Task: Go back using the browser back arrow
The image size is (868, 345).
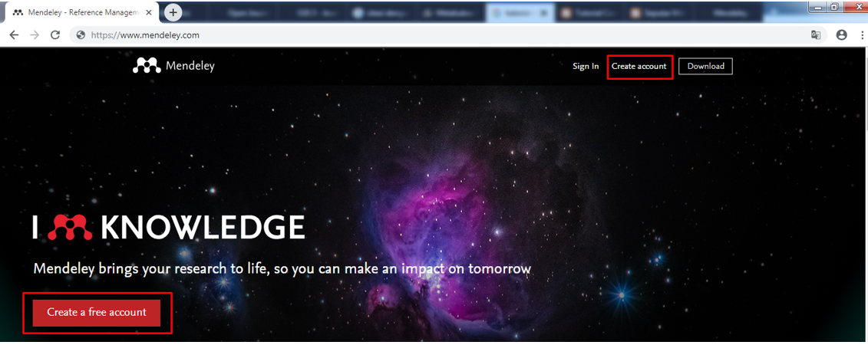Action: point(14,34)
